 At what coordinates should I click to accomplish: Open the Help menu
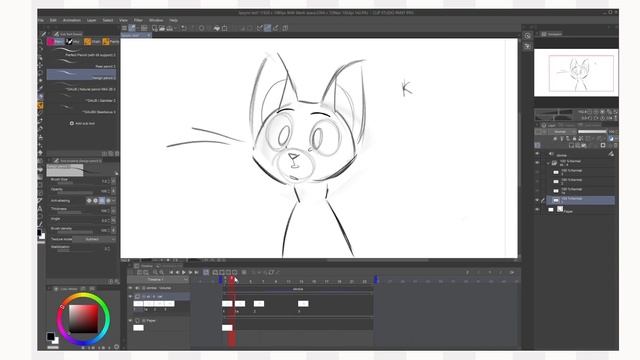[173, 20]
